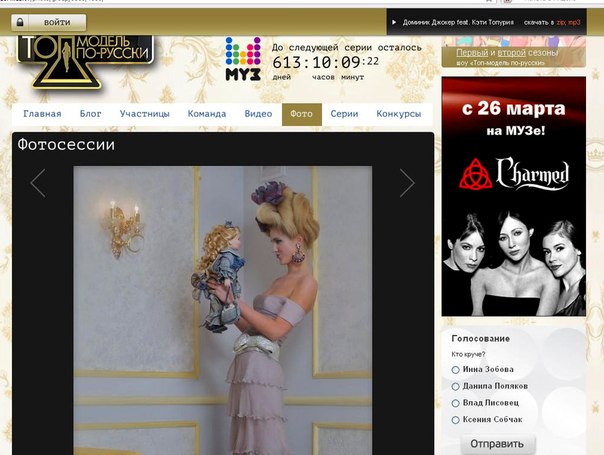Open the Участницы tab
This screenshot has height=455, width=604.
144,114
